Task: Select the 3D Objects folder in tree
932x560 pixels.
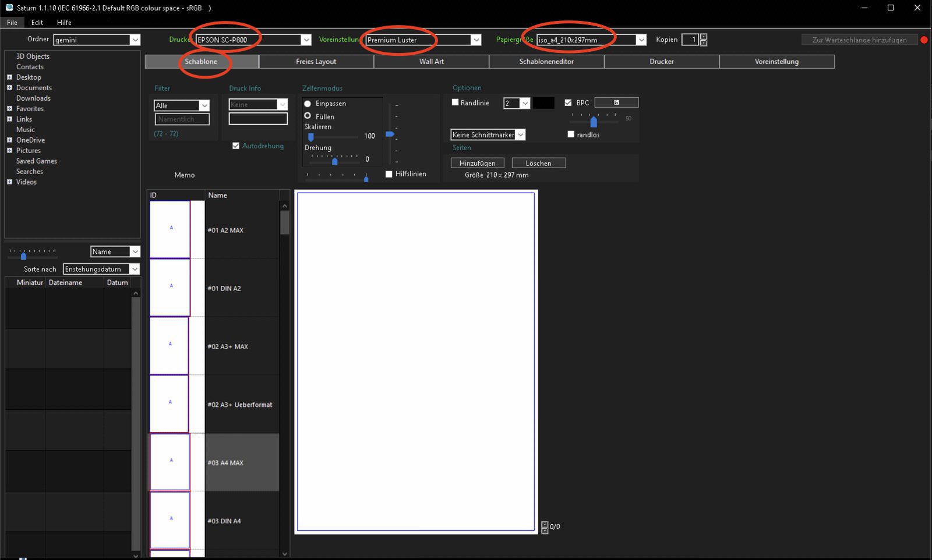Action: (x=33, y=56)
